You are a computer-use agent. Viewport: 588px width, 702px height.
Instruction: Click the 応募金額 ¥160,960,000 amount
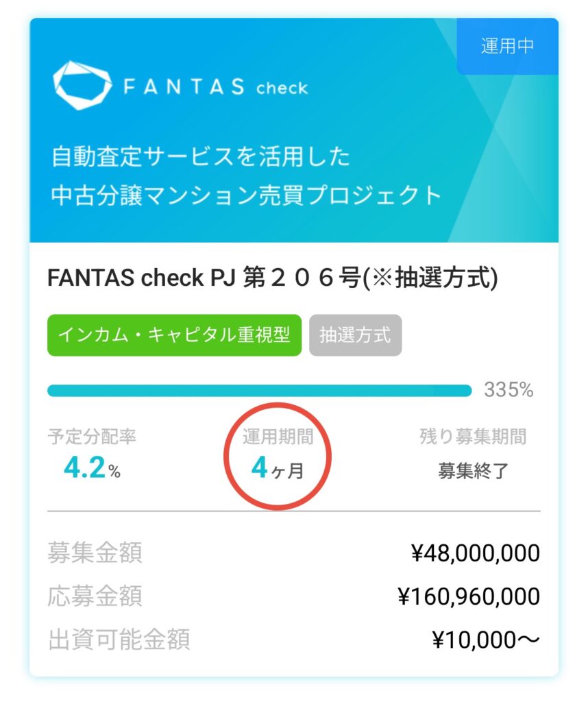(x=469, y=597)
